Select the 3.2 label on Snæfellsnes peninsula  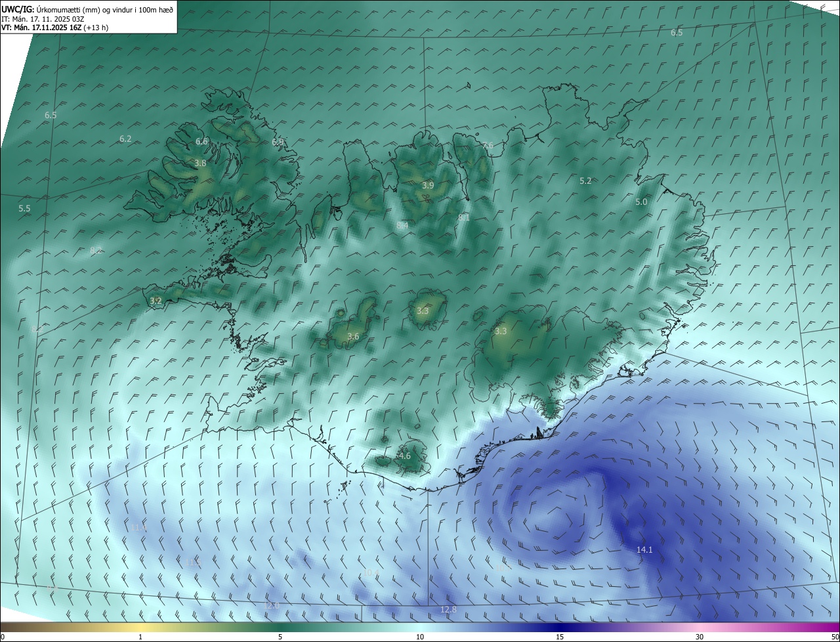point(156,301)
